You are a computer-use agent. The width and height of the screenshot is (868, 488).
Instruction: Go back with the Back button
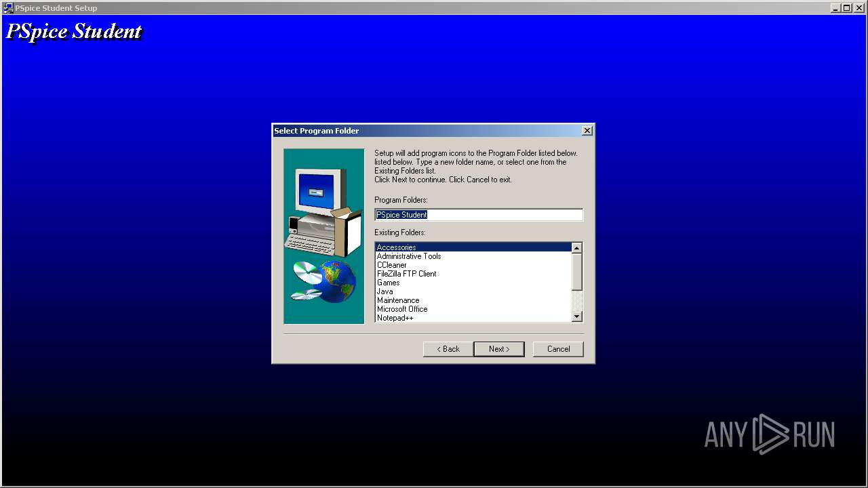448,349
